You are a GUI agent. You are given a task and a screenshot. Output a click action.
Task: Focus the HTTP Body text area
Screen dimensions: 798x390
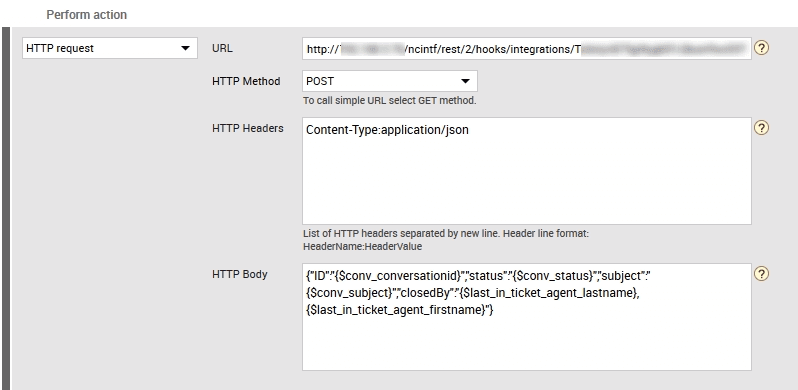tap(527, 317)
